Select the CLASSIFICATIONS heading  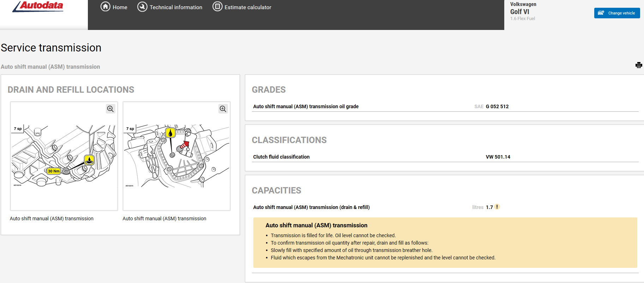[289, 140]
